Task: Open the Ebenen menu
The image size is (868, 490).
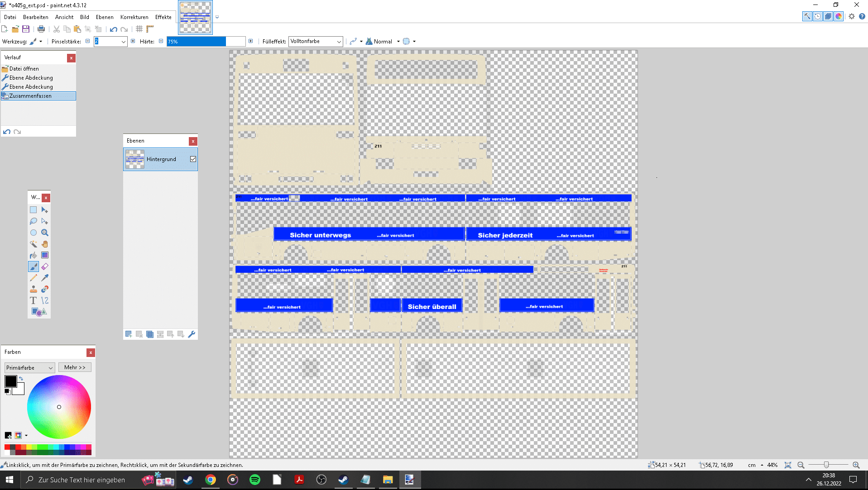Action: 105,17
